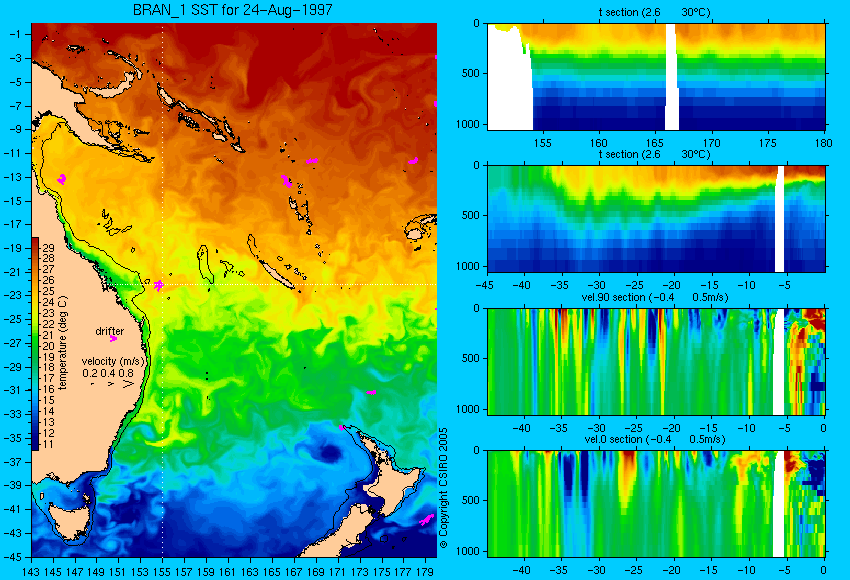This screenshot has height=580, width=850.
Task: Click the velocity scale values '0.2 0.4 0.8'
Action: (x=108, y=373)
